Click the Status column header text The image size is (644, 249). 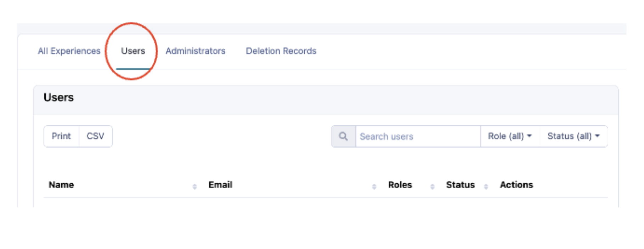coord(460,185)
